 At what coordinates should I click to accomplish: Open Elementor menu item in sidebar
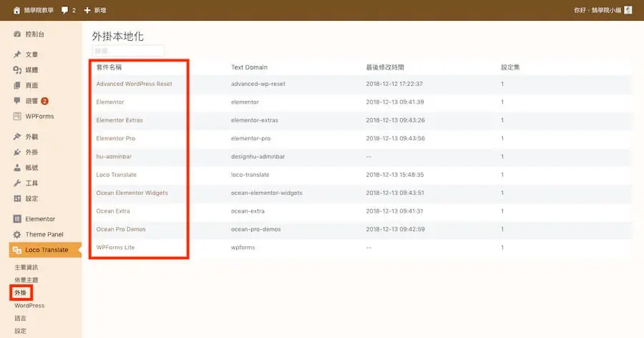coord(40,218)
